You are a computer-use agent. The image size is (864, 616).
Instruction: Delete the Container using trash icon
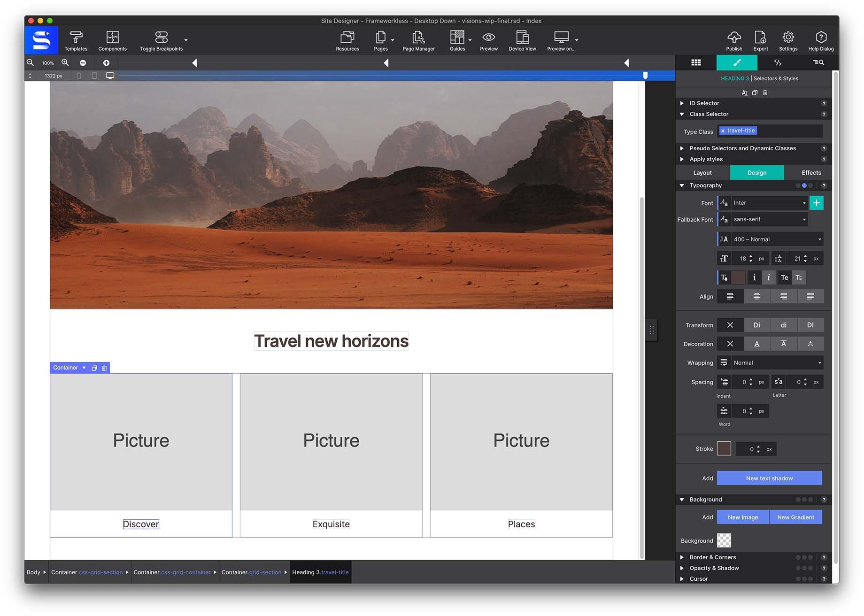click(104, 368)
